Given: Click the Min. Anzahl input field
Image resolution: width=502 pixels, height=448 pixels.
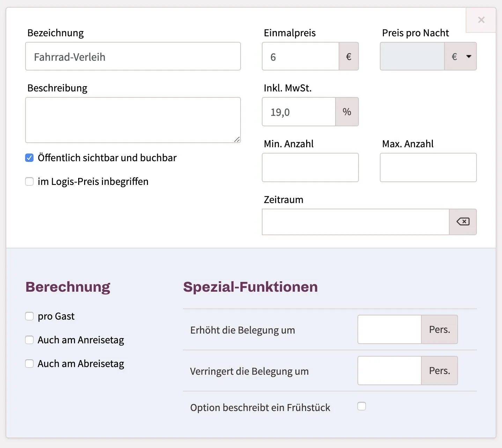Looking at the screenshot, I should pyautogui.click(x=310, y=167).
